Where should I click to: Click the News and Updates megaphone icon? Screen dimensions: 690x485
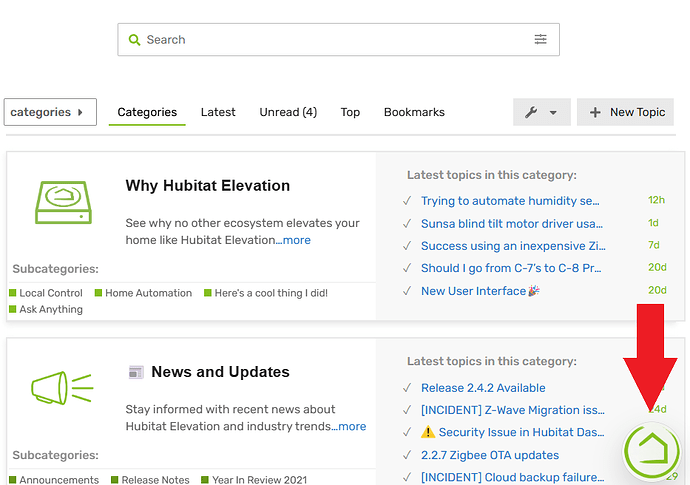pyautogui.click(x=61, y=387)
